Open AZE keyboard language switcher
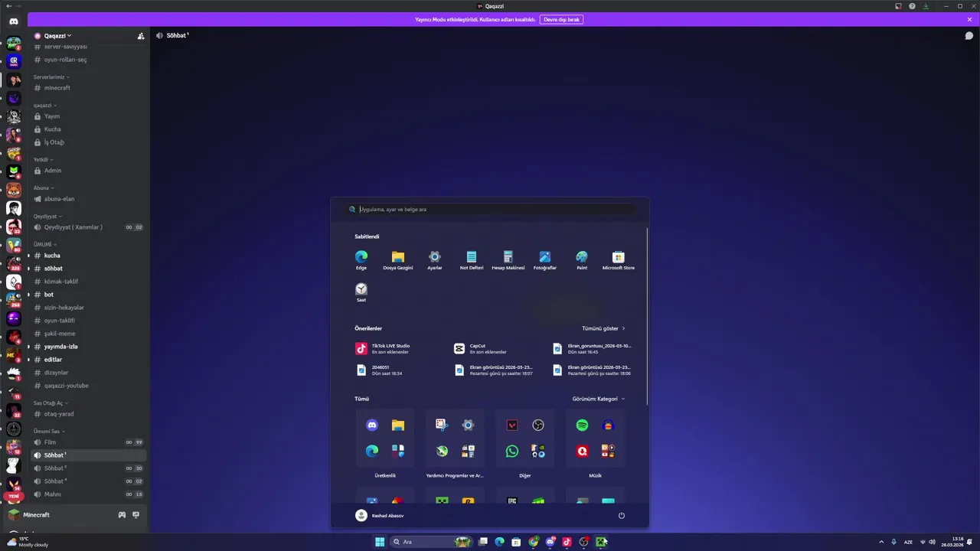The height and width of the screenshot is (551, 980). pos(908,542)
